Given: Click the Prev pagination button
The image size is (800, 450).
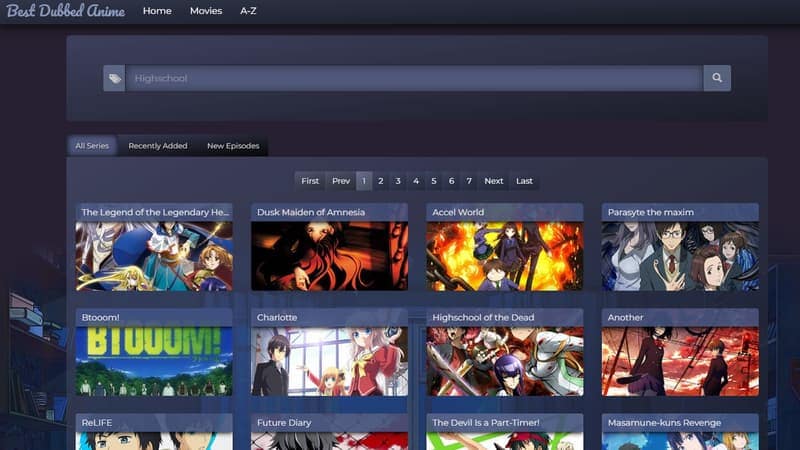Looking at the screenshot, I should [x=341, y=181].
